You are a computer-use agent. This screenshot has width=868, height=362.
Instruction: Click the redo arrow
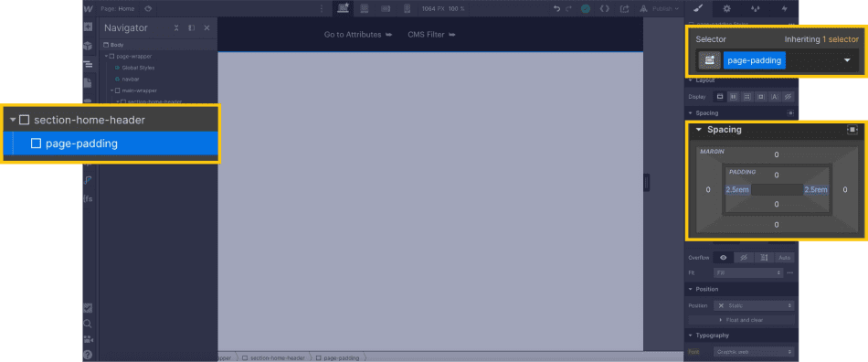tap(568, 9)
